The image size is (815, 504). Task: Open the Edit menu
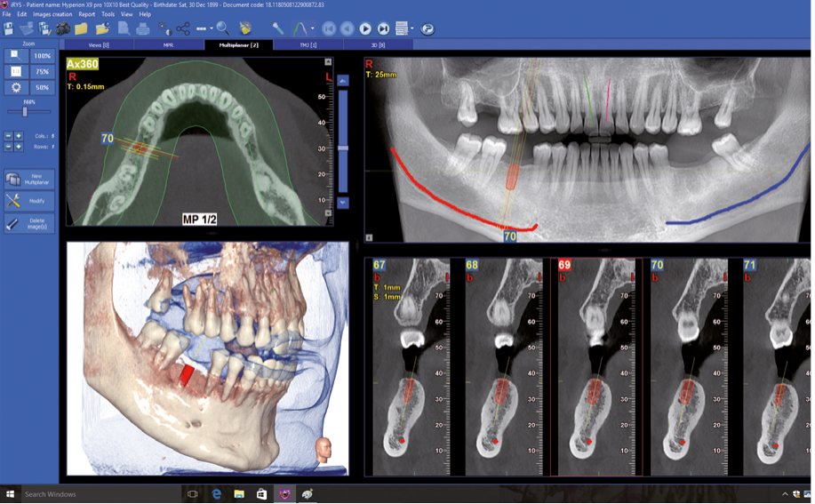pyautogui.click(x=22, y=14)
